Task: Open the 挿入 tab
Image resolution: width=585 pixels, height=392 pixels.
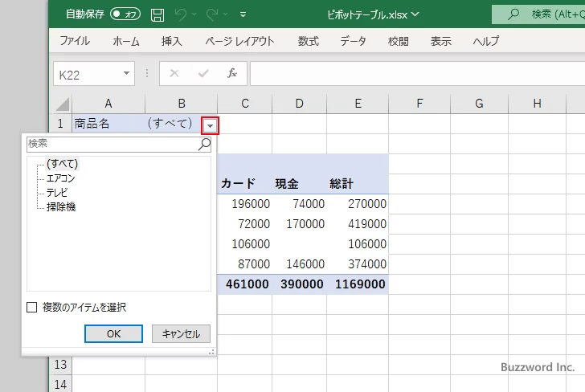Action: [172, 41]
